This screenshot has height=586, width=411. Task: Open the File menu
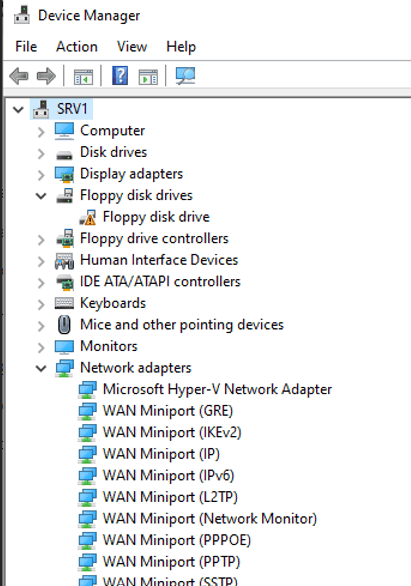click(x=26, y=47)
